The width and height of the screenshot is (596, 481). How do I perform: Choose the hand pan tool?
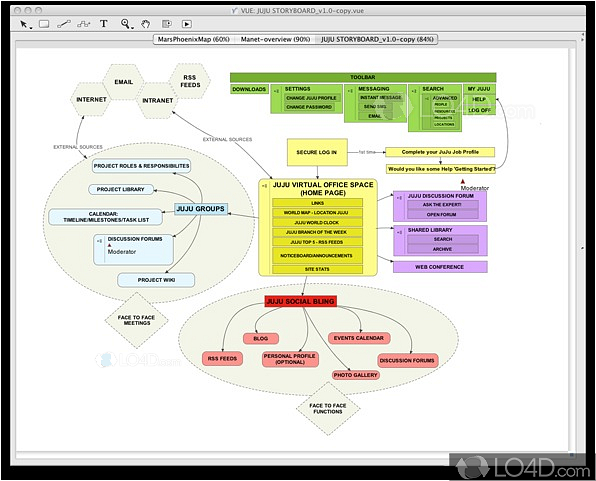[146, 24]
